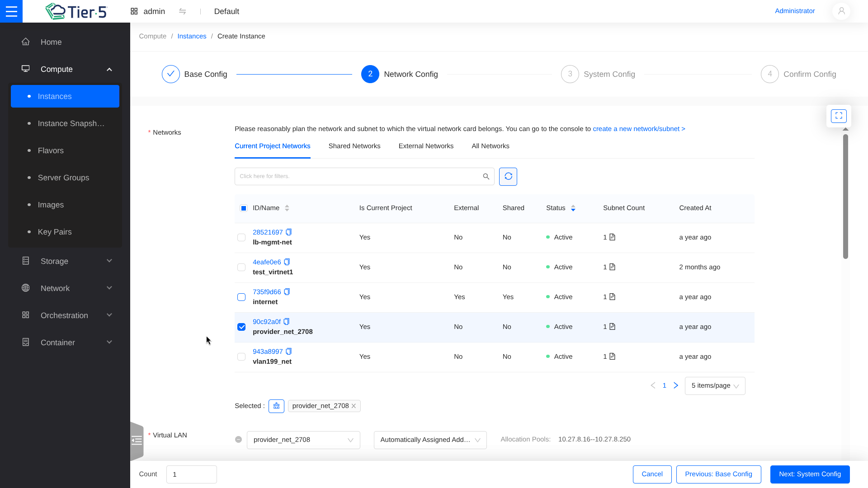Open create a new network/subnet link
Viewport: 868px width, 488px height.
pos(639,129)
